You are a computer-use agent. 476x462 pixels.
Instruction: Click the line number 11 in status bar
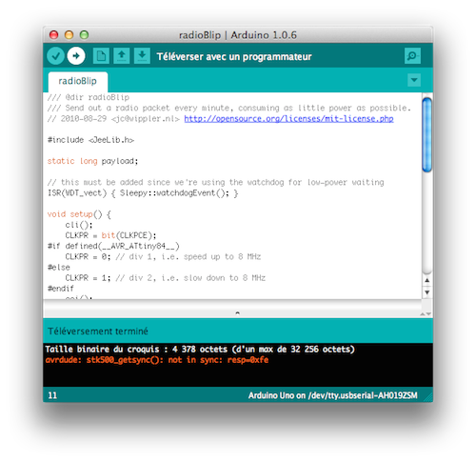[52, 395]
